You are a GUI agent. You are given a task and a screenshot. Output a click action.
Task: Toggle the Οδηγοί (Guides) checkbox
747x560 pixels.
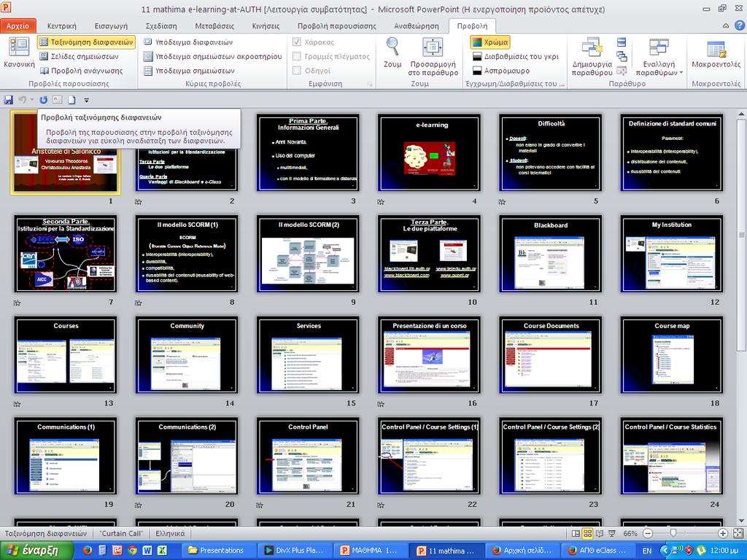(x=296, y=71)
